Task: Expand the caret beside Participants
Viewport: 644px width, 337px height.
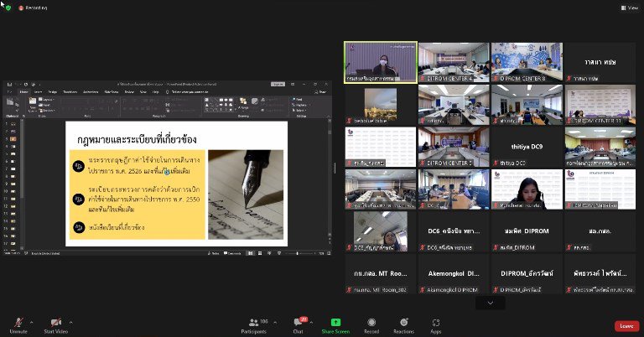Action: coord(275,323)
